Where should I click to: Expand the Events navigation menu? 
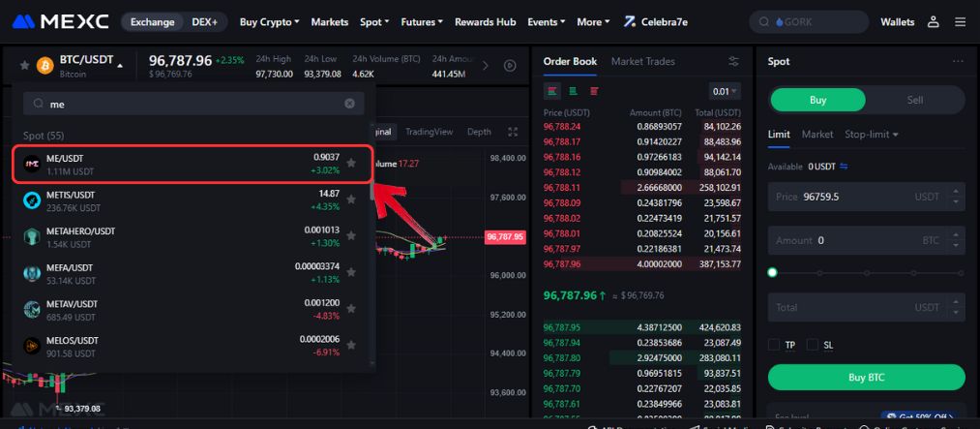(547, 22)
